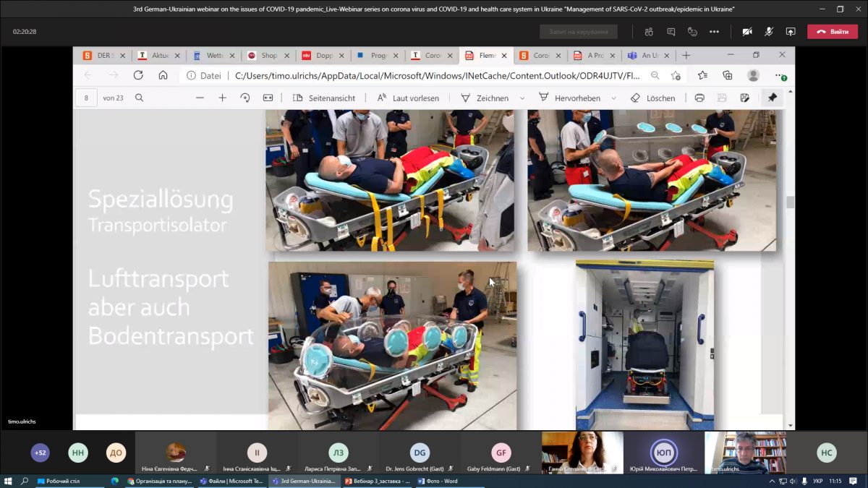Click the PDF zoom in plus
868x488 pixels.
(x=223, y=98)
